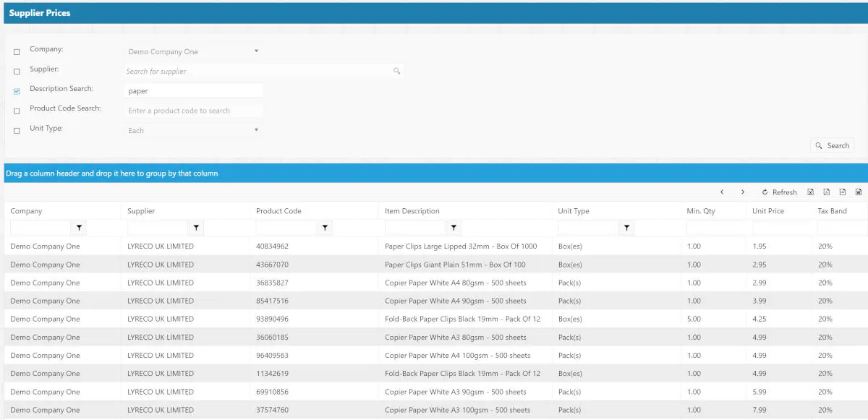This screenshot has width=868, height=420.
Task: Click the product code search field
Action: (x=193, y=111)
